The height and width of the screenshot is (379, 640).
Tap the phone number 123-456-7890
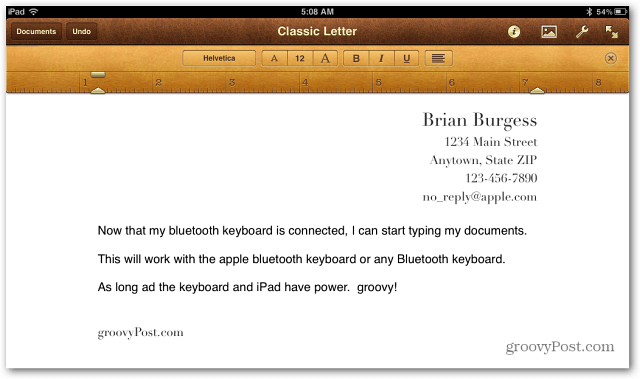point(501,178)
